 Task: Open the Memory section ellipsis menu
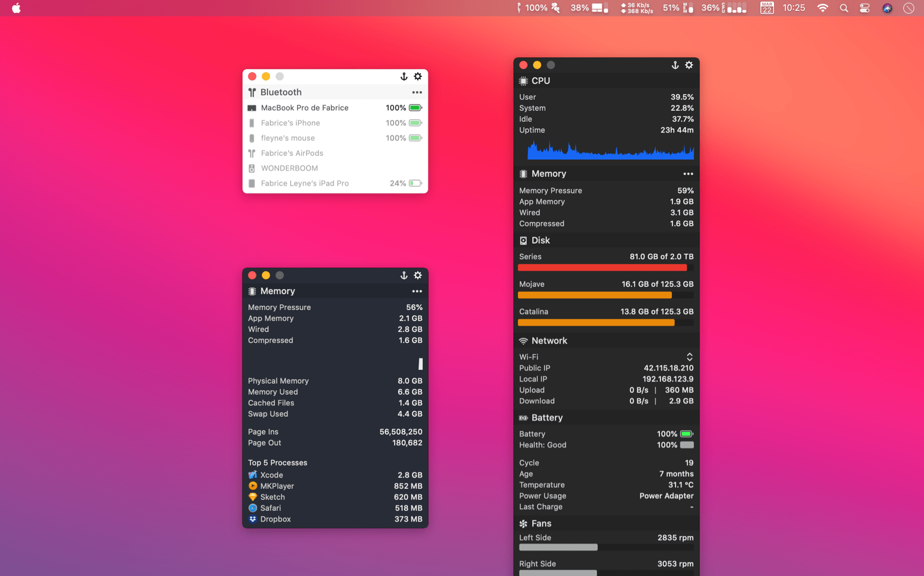[688, 173]
